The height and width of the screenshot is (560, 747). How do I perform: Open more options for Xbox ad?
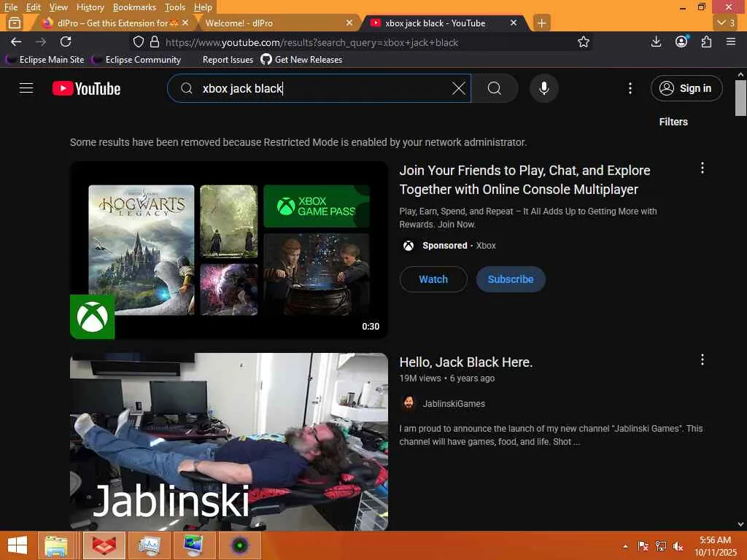[703, 168]
